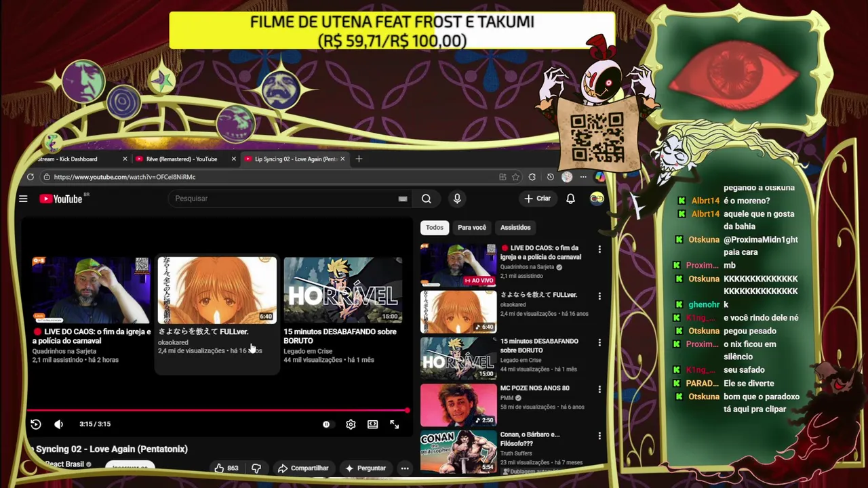Screen dimensions: 868x488
Task: Click the 3:15 / 3:15 time display
Action: [95, 424]
